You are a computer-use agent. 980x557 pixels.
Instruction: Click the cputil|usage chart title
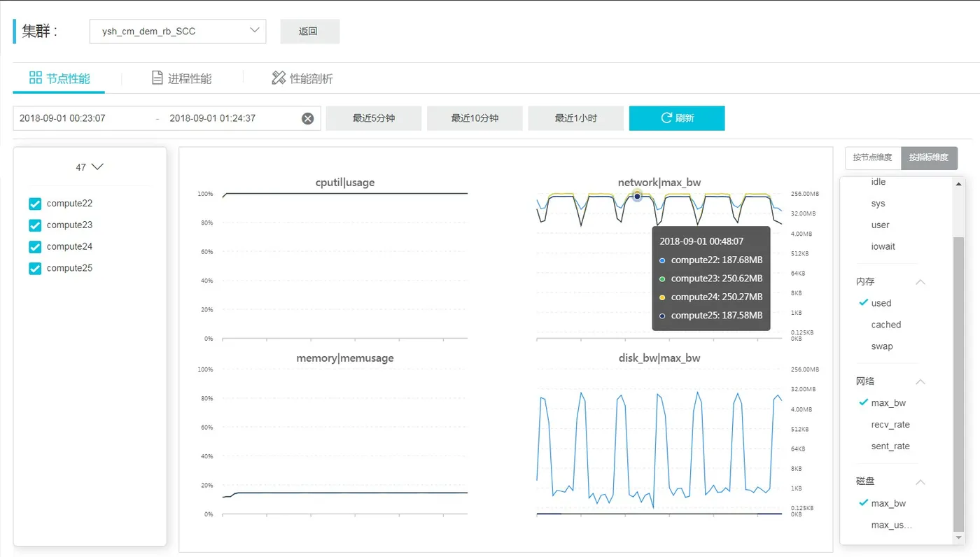(345, 183)
